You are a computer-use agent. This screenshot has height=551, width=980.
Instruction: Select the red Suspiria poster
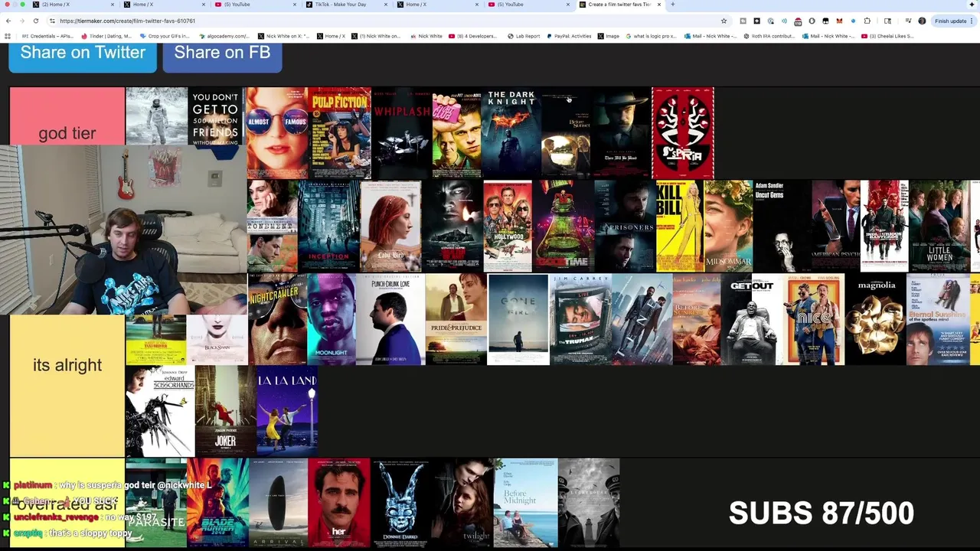[683, 133]
